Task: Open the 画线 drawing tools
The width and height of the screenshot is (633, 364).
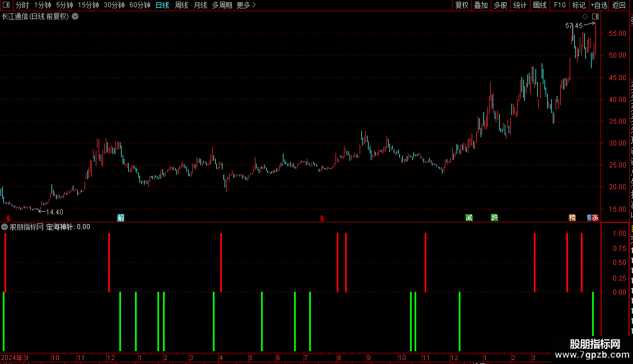Action: pyautogui.click(x=539, y=5)
